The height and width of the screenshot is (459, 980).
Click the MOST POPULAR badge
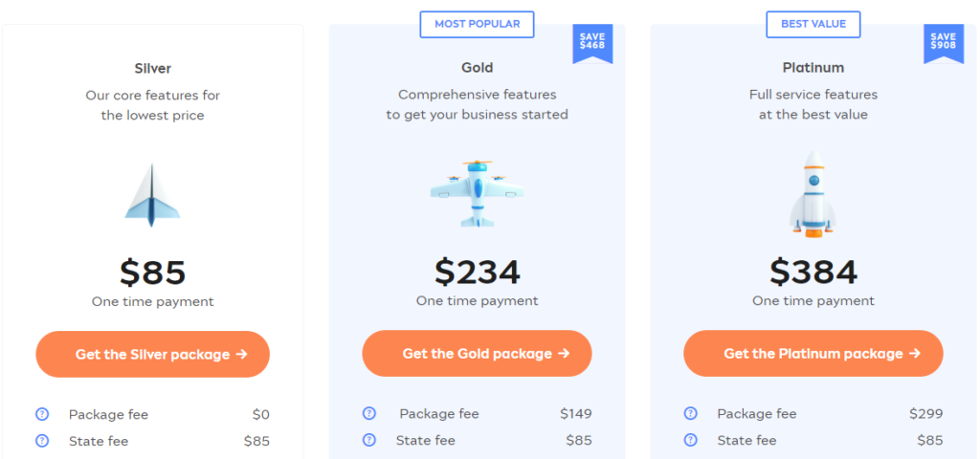pyautogui.click(x=477, y=24)
